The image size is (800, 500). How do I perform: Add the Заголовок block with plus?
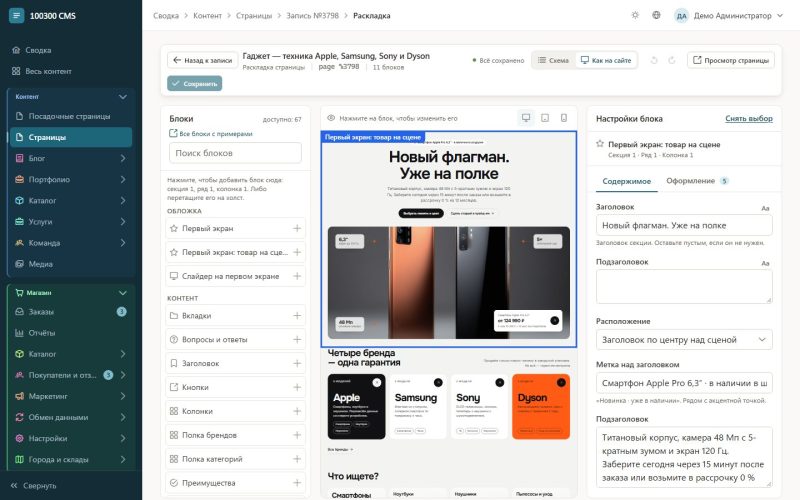[297, 363]
